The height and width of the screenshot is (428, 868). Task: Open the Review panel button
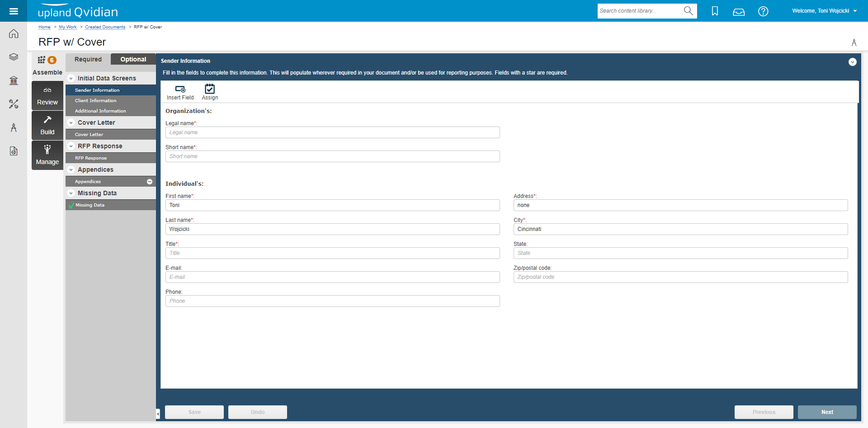point(47,96)
